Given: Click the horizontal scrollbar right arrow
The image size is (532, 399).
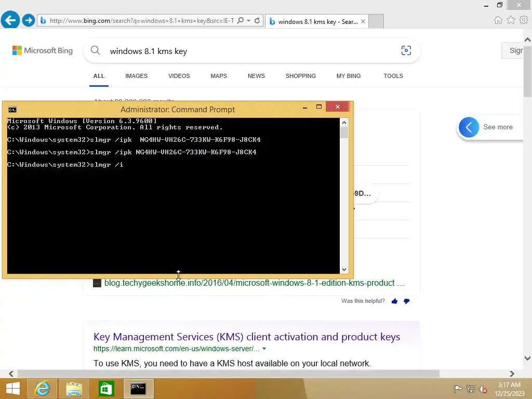Looking at the screenshot, I should [512, 374].
